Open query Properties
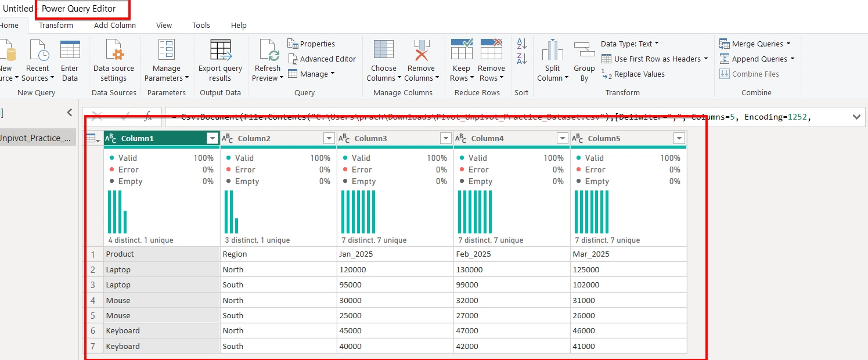The image size is (868, 360). 311,44
